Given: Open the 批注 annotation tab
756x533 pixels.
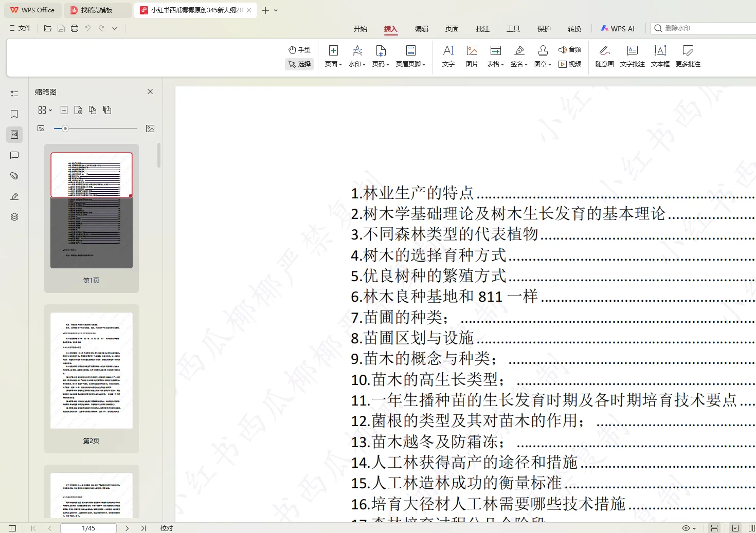Looking at the screenshot, I should [x=482, y=29].
